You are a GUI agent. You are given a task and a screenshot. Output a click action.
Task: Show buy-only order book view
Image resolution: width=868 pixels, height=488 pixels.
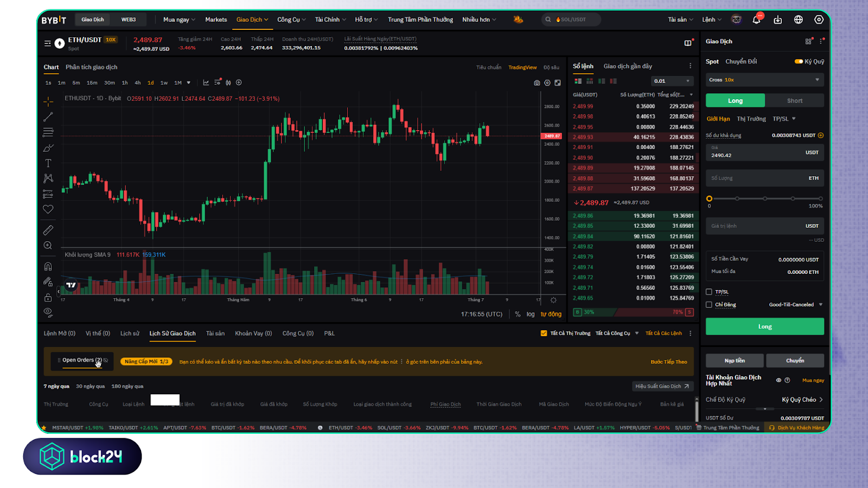pyautogui.click(x=602, y=81)
